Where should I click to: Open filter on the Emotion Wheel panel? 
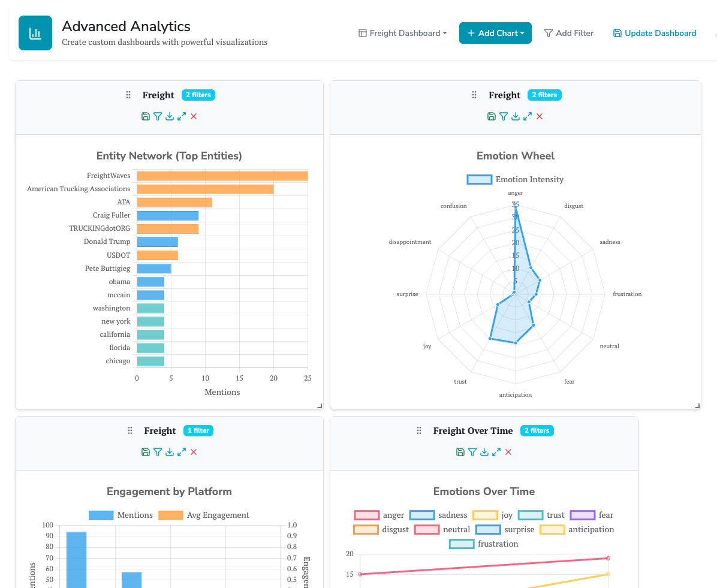coord(504,116)
